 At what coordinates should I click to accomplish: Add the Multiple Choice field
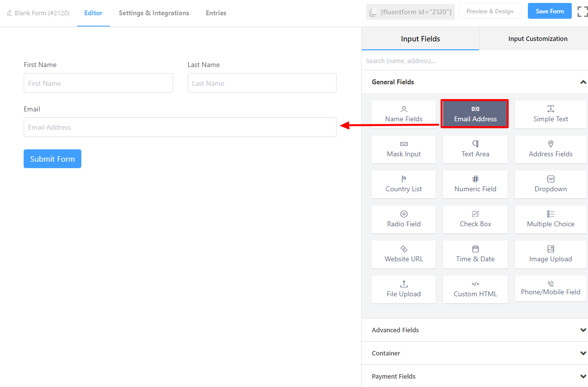pos(550,219)
